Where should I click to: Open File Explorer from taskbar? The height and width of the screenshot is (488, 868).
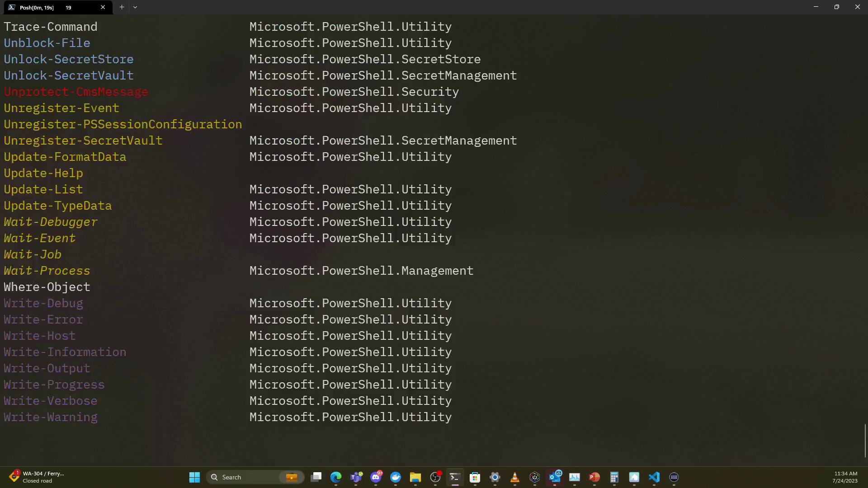tap(415, 477)
